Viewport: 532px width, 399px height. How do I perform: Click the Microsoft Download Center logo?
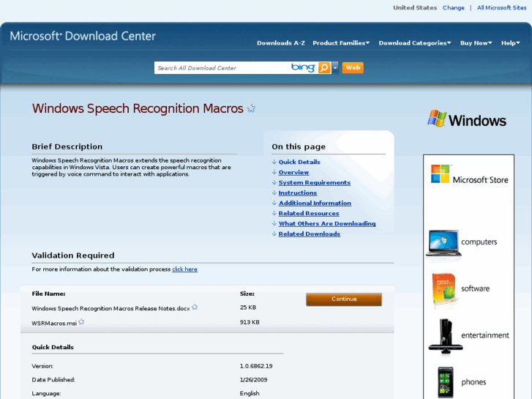click(x=83, y=36)
